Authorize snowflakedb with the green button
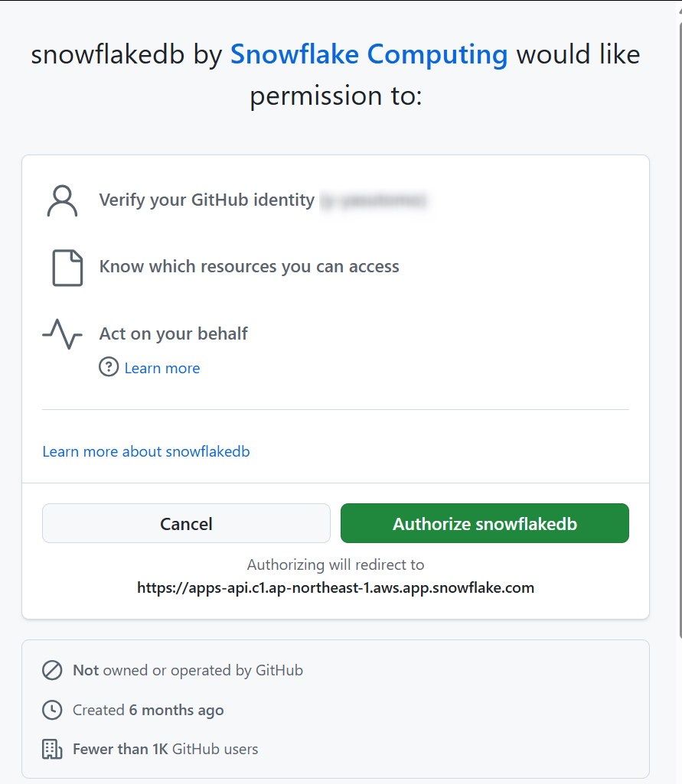The image size is (682, 784). (485, 523)
